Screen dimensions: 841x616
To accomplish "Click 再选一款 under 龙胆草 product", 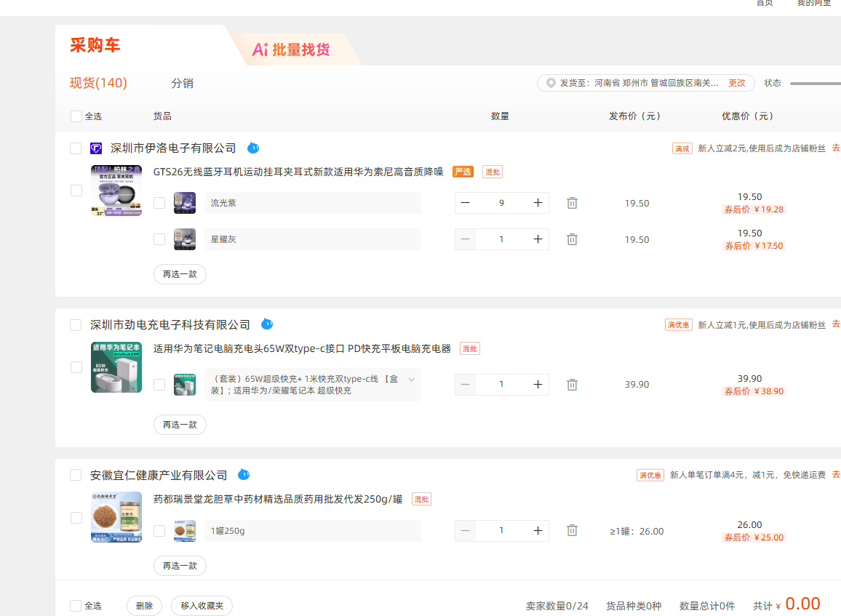I will (180, 566).
